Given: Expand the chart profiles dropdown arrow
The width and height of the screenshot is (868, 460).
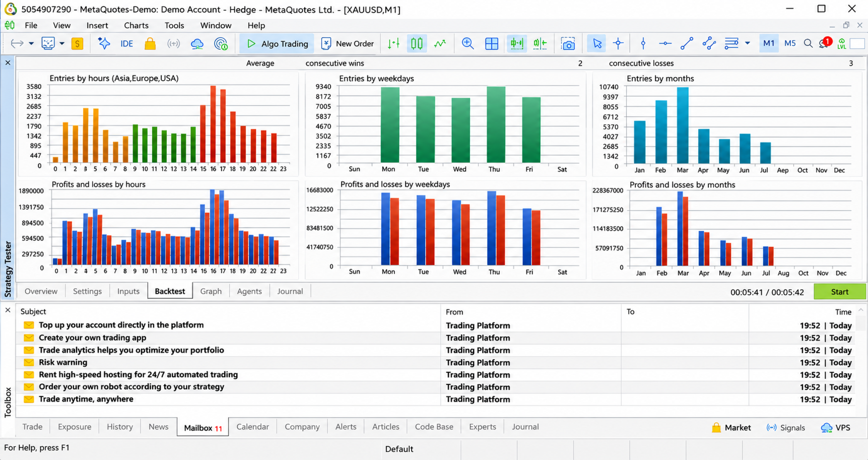Looking at the screenshot, I should coord(62,44).
